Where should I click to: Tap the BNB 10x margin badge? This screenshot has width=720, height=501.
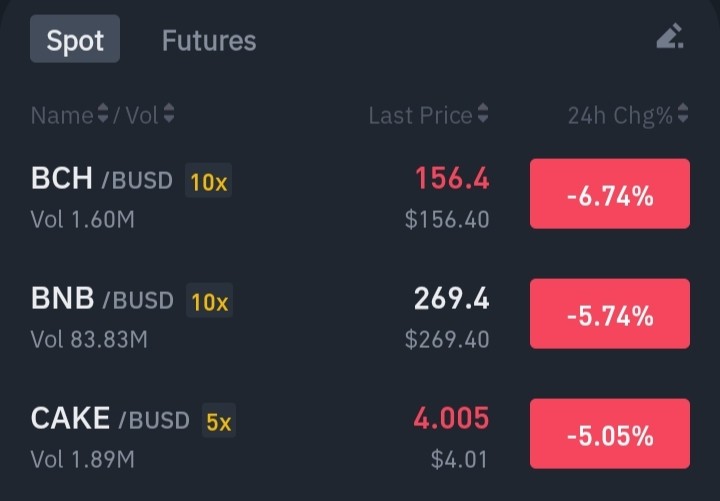click(209, 300)
